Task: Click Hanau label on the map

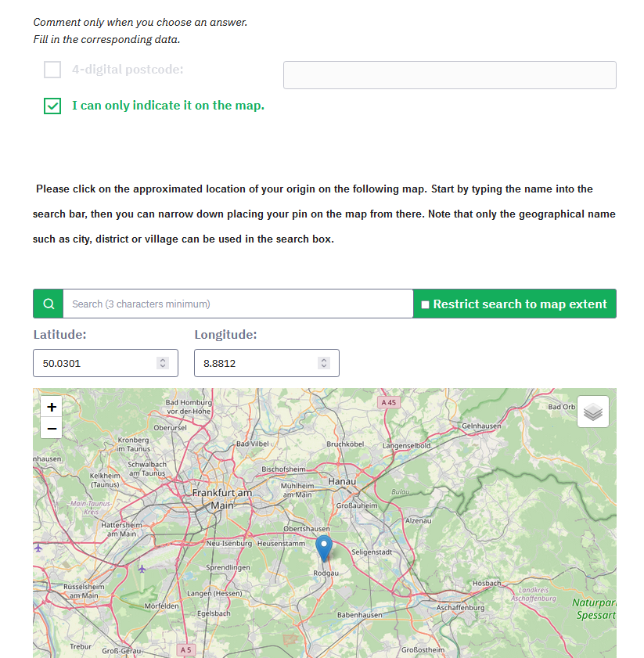Action: [x=342, y=481]
